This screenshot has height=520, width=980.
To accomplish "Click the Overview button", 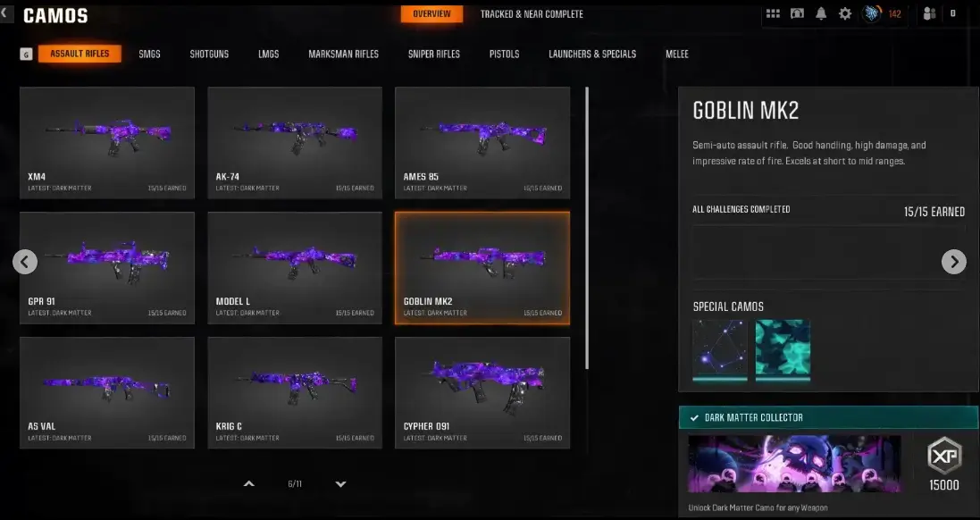I will point(431,13).
